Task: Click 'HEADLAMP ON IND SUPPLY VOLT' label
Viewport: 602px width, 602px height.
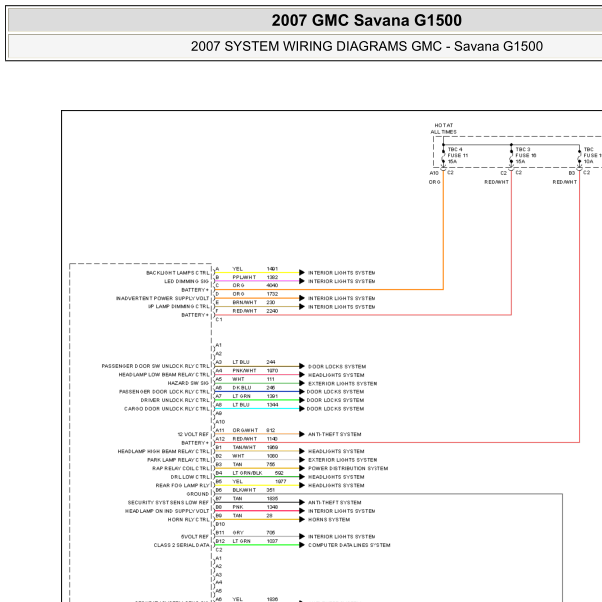Action: [167, 511]
